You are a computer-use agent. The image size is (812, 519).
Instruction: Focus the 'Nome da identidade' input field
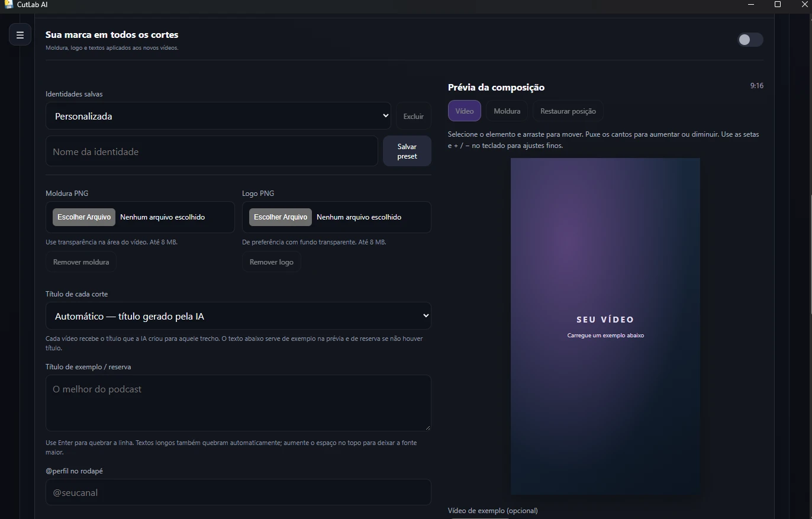click(x=212, y=151)
